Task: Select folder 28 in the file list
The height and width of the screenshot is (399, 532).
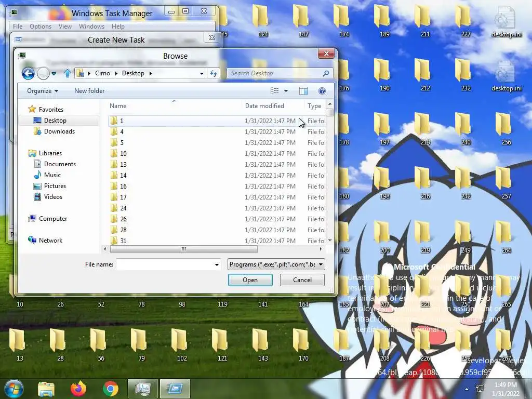Action: 217,230
